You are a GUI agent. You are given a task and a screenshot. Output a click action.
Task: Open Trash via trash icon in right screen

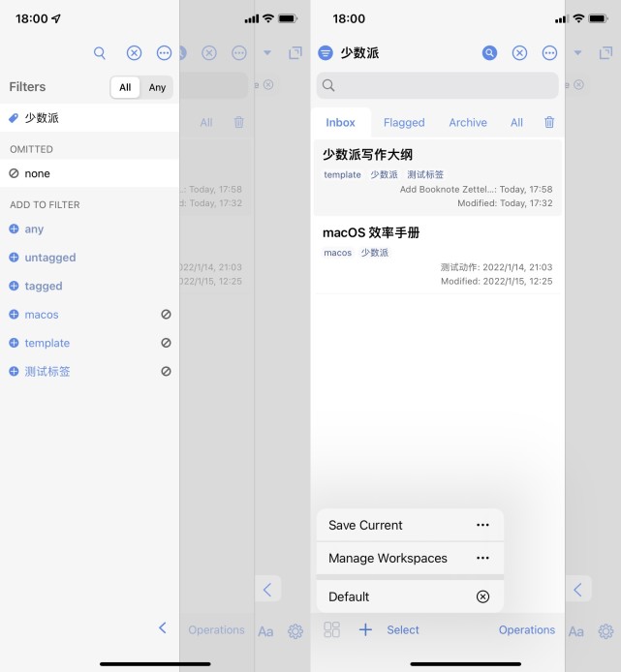[549, 123]
